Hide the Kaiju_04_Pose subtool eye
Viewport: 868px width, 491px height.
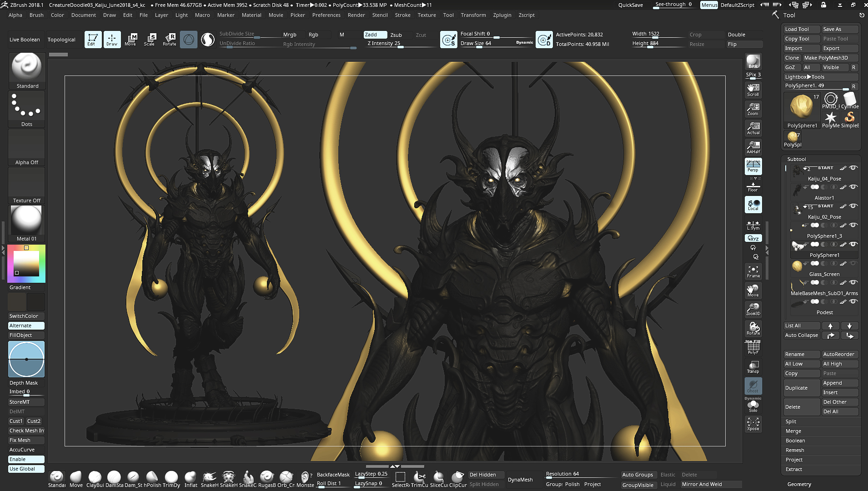[x=853, y=168]
